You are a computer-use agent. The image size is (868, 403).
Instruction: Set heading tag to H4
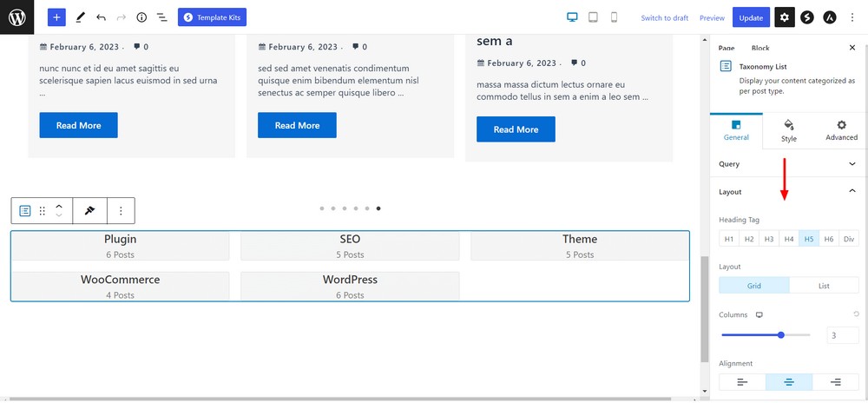coord(789,239)
